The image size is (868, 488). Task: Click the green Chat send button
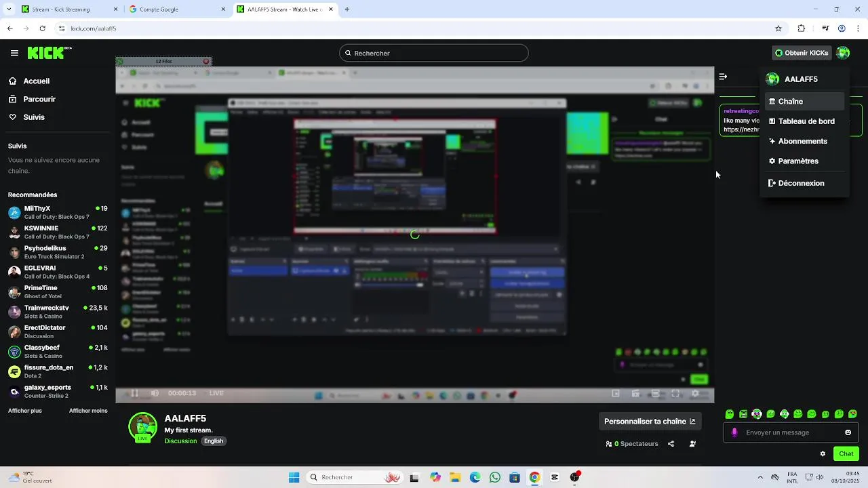(846, 454)
